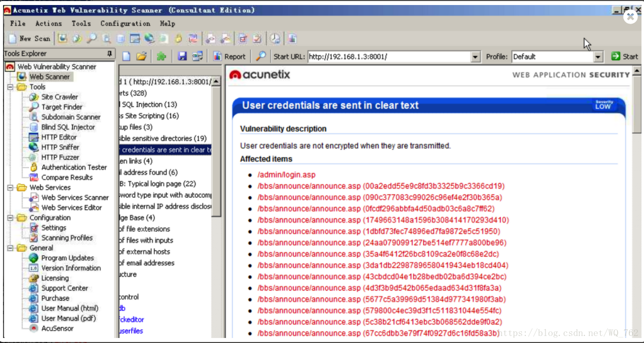The width and height of the screenshot is (644, 343).
Task: Click the export results icon beside save
Action: (x=197, y=56)
